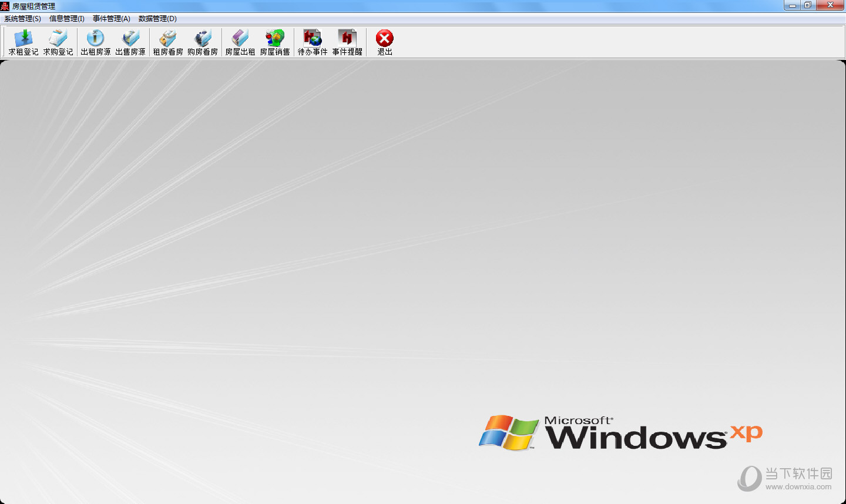Image resolution: width=846 pixels, height=504 pixels.
Task: Open the 数据管理(D) menu
Action: 157,19
